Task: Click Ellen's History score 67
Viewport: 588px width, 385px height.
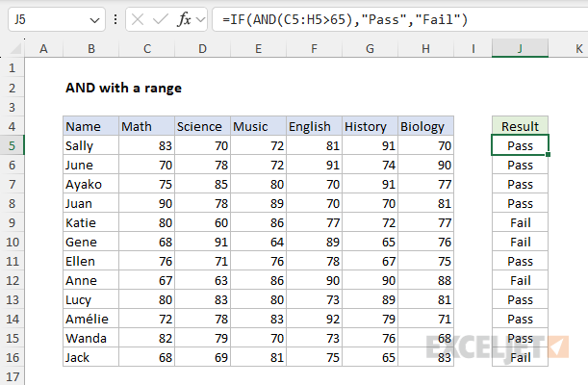Action: [x=371, y=261]
